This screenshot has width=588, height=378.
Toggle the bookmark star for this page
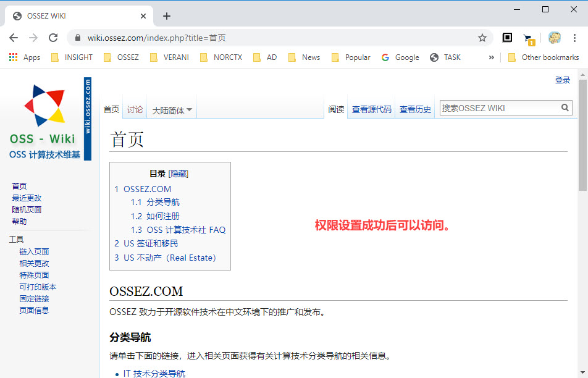tap(482, 37)
